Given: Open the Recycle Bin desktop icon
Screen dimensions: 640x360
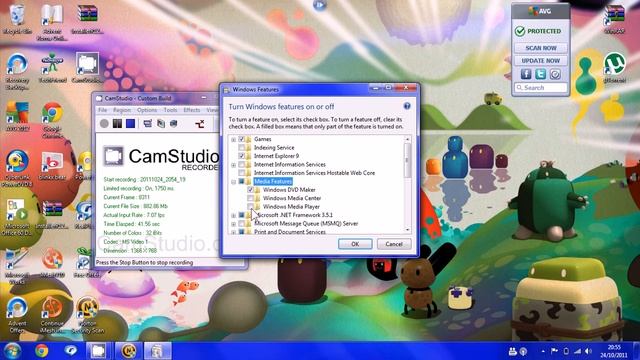Looking at the screenshot, I should click(17, 18).
